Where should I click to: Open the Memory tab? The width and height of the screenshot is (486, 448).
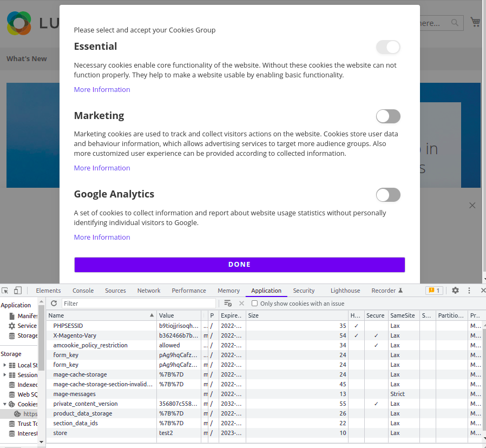tap(229, 291)
